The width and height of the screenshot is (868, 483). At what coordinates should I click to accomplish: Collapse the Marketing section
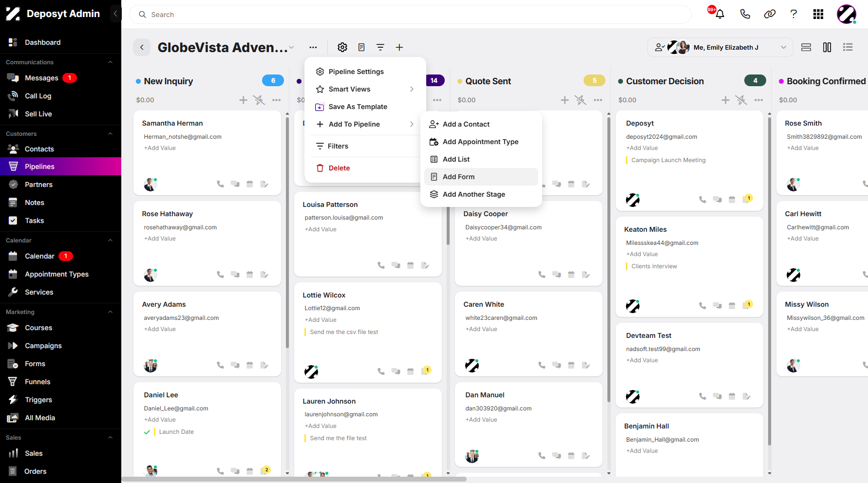click(110, 312)
